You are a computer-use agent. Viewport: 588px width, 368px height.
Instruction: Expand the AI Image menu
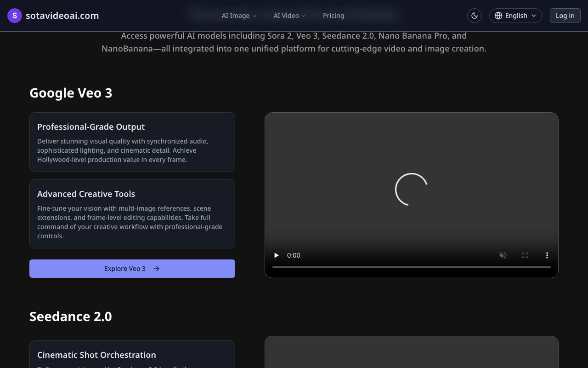pyautogui.click(x=239, y=16)
